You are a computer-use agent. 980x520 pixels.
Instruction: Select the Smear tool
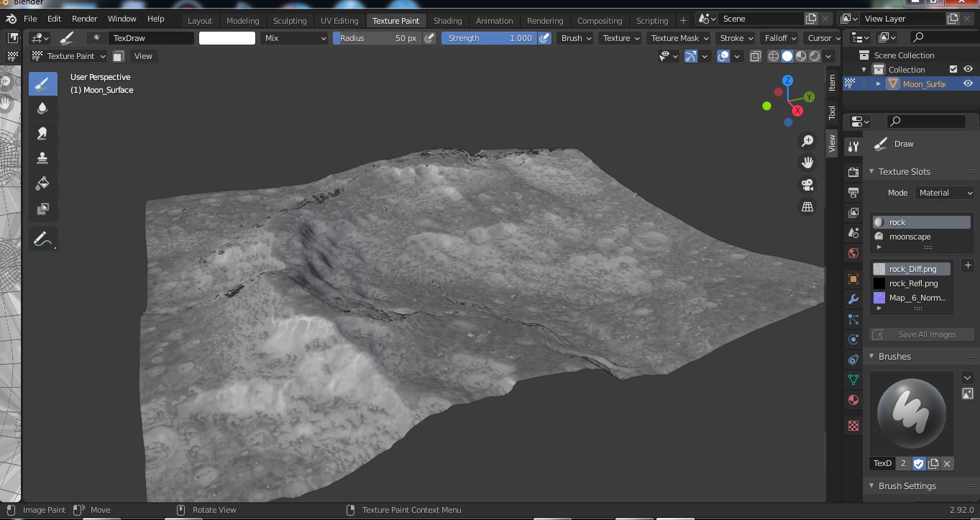tap(42, 134)
